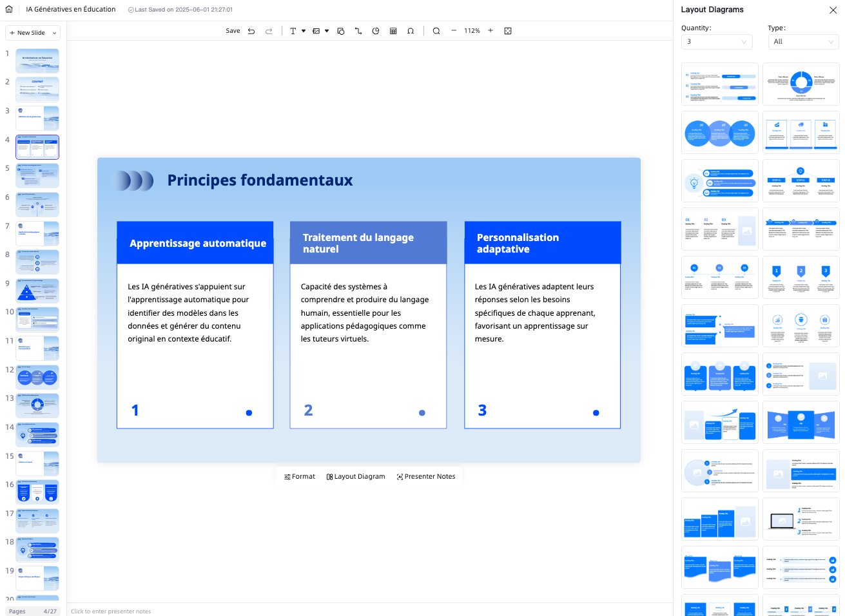
Task: Click the fit-to-screen icon
Action: click(x=508, y=31)
